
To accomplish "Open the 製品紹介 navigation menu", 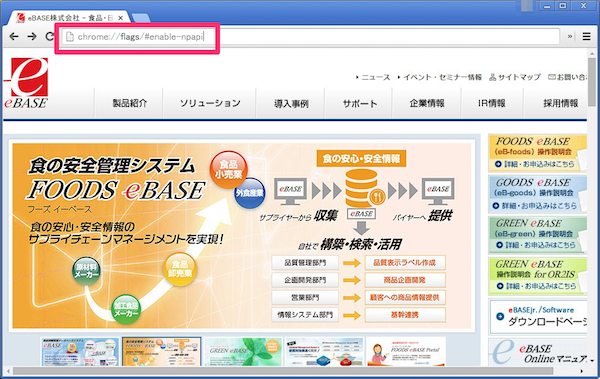I will [129, 103].
